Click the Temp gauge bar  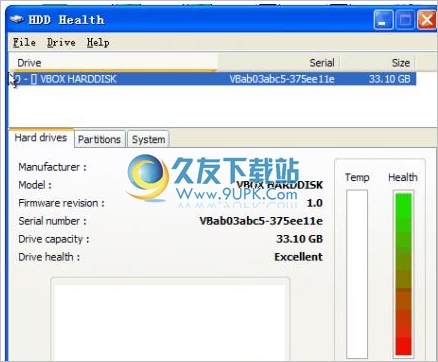pos(357,274)
